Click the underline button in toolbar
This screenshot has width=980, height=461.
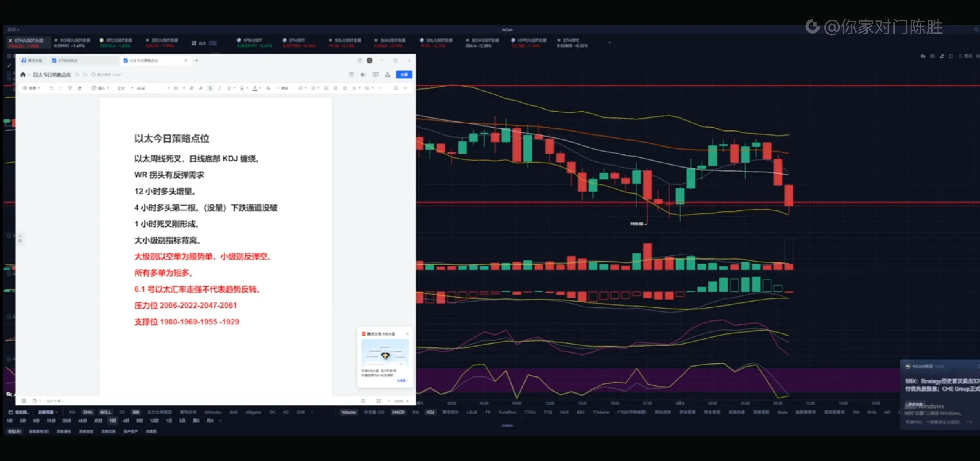[229, 88]
